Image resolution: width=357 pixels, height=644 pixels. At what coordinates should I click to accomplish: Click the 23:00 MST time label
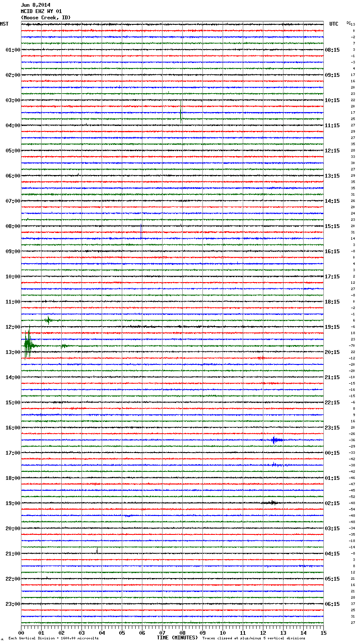[13, 604]
